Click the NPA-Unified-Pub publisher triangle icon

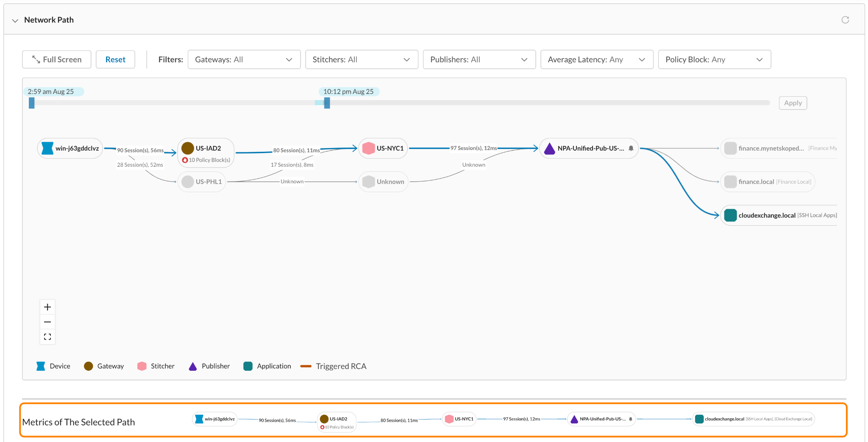pyautogui.click(x=550, y=148)
